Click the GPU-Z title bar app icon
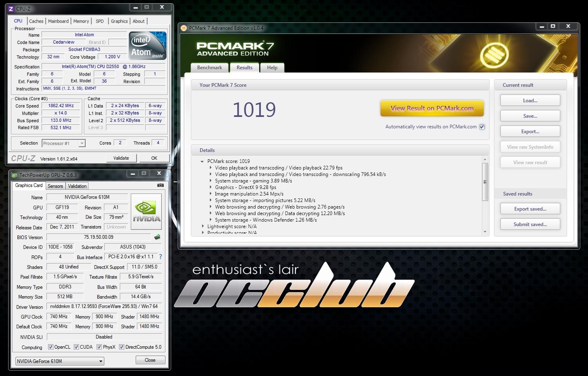The height and width of the screenshot is (376, 588). (15, 175)
